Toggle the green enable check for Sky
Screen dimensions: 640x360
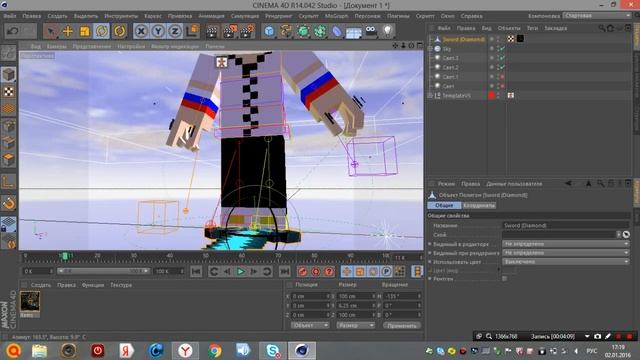click(x=502, y=49)
